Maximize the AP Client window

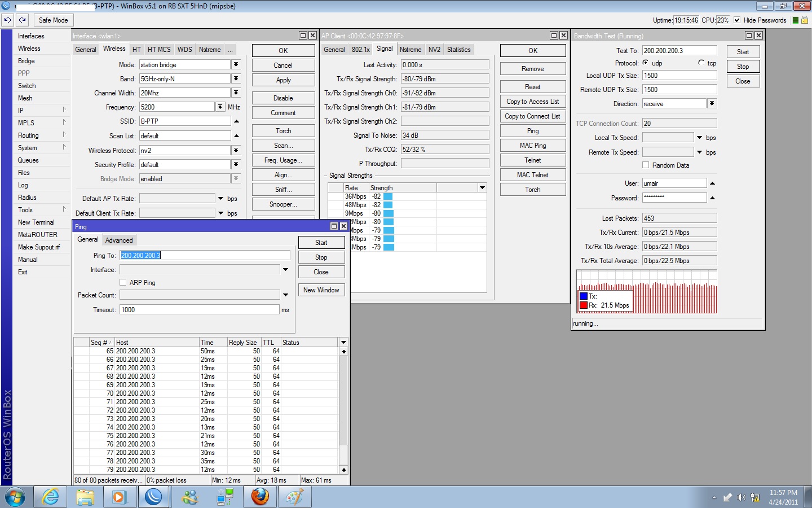(554, 36)
